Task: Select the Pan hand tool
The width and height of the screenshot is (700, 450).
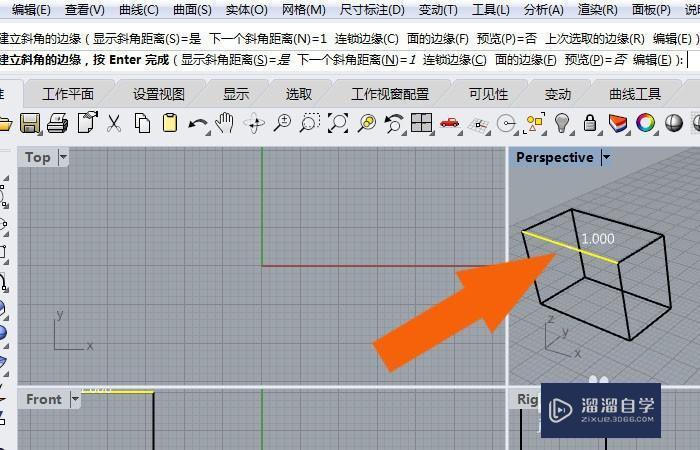Action: pyautogui.click(x=225, y=122)
